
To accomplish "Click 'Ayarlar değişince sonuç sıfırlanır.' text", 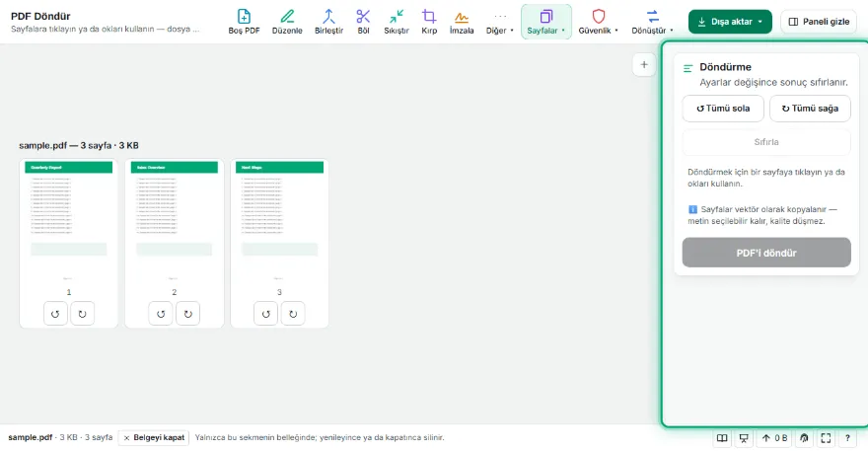I will (x=773, y=83).
